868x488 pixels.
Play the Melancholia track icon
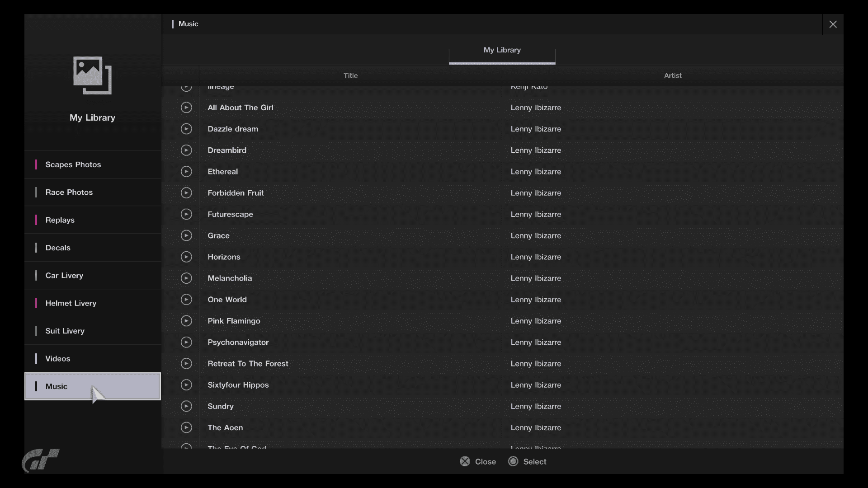point(186,278)
